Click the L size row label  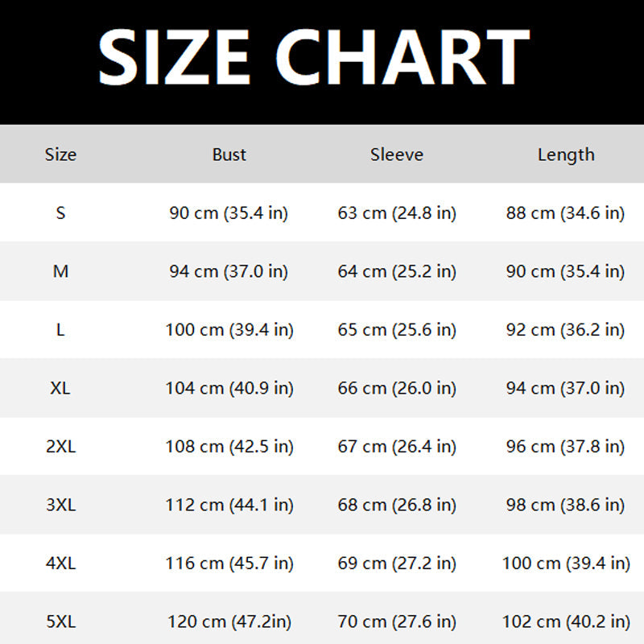60,330
